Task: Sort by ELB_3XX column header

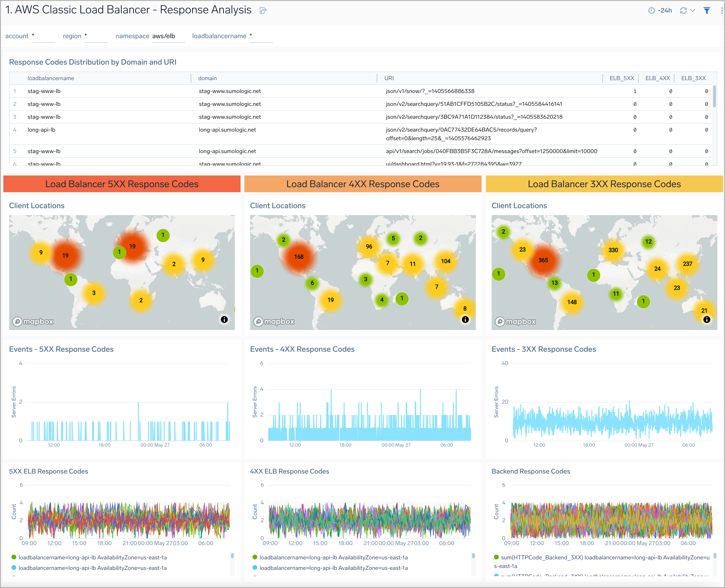Action: tap(693, 78)
